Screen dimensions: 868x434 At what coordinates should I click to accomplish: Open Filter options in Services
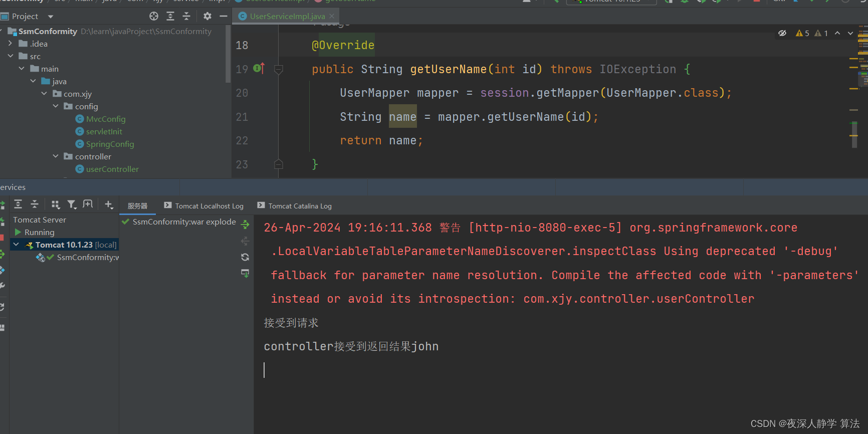click(x=72, y=204)
